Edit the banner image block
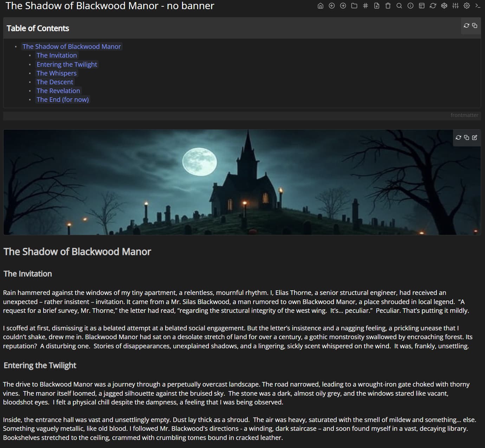This screenshot has height=448, width=485. (475, 138)
